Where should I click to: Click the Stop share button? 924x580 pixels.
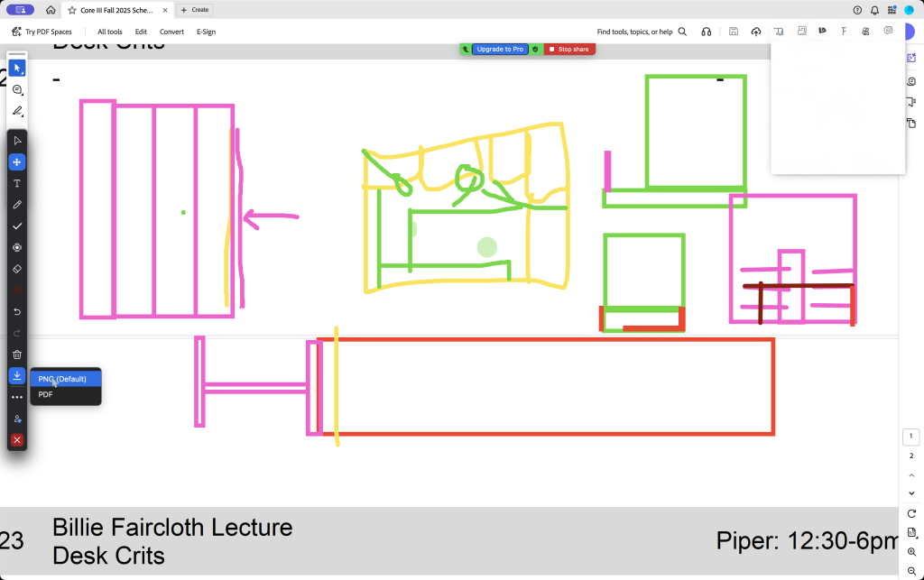click(x=569, y=50)
